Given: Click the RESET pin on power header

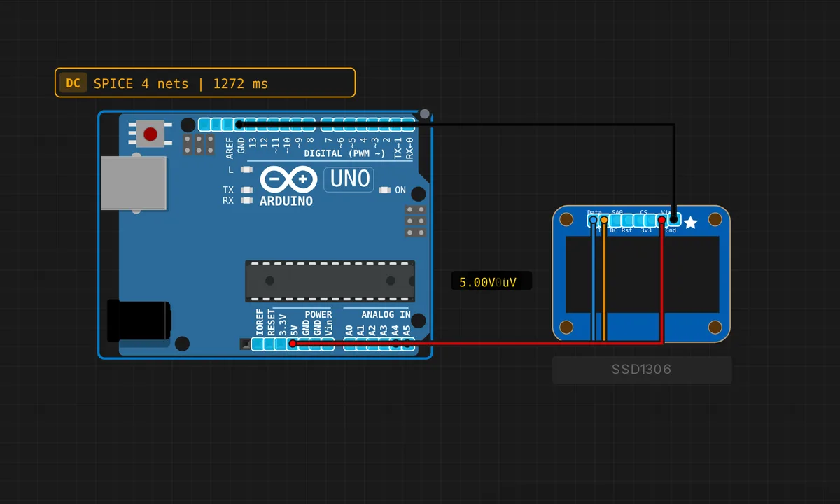Looking at the screenshot, I should tap(269, 344).
